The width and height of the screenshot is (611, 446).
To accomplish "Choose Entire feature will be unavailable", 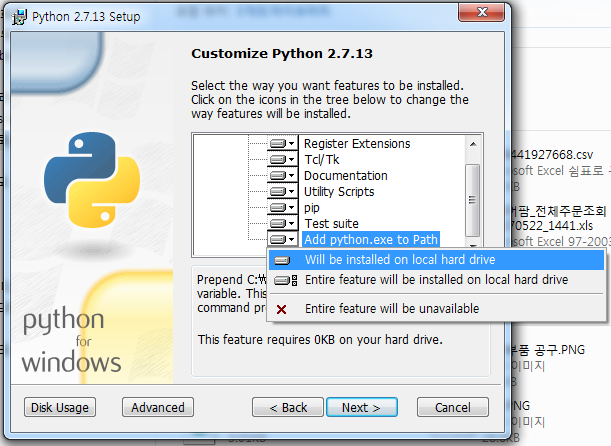I will (436, 308).
